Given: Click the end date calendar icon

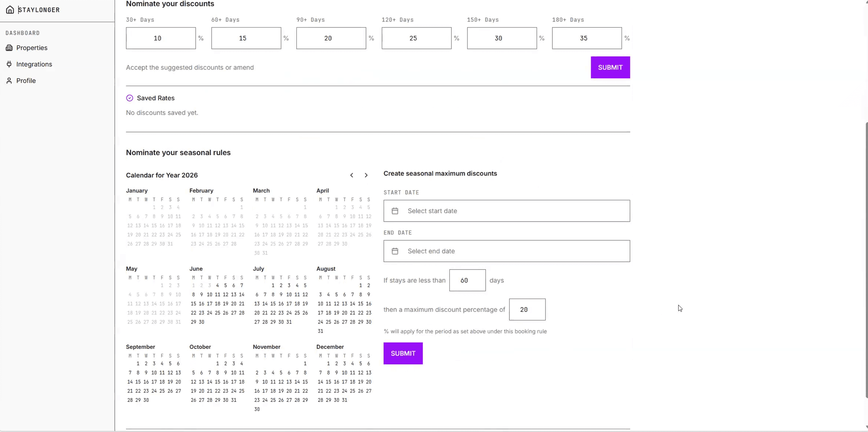Looking at the screenshot, I should tap(395, 251).
